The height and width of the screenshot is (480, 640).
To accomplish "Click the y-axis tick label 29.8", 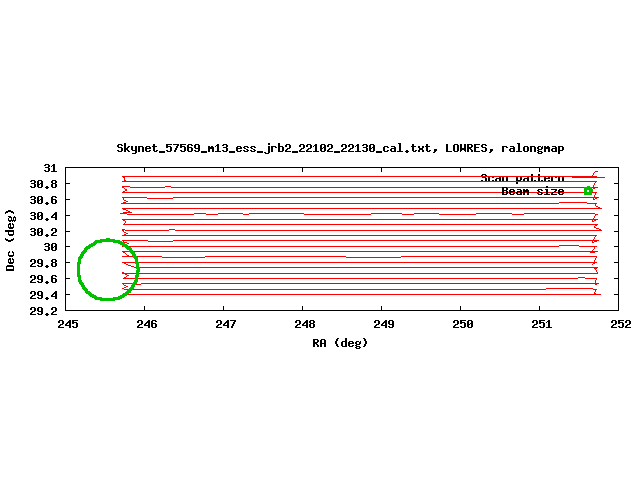I will coord(44,263).
